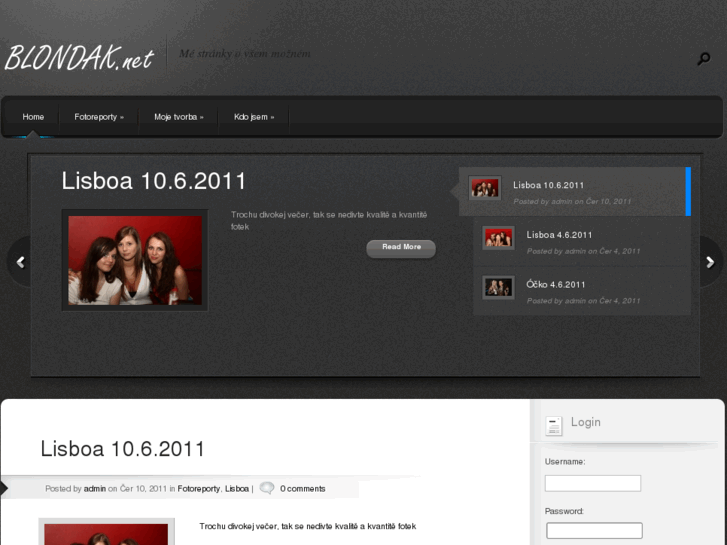
Task: Focus the Password input field
Action: (x=594, y=531)
